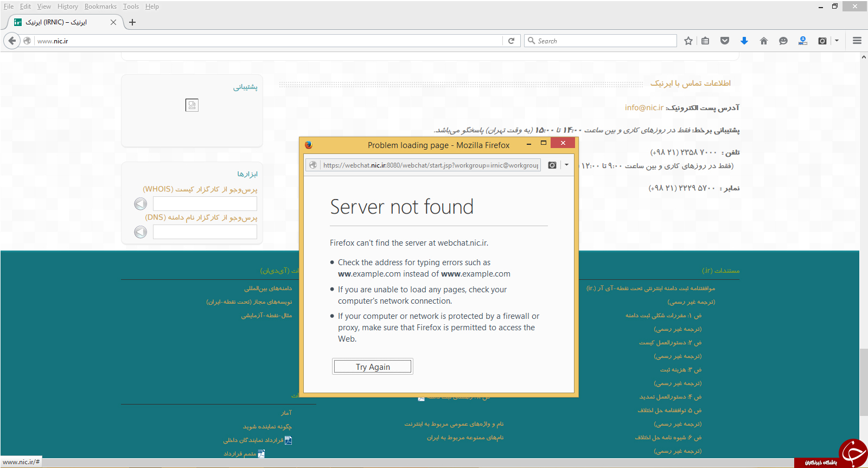This screenshot has height=468, width=868.
Task: Click the page vertical scrollbar thumb
Action: click(864, 383)
